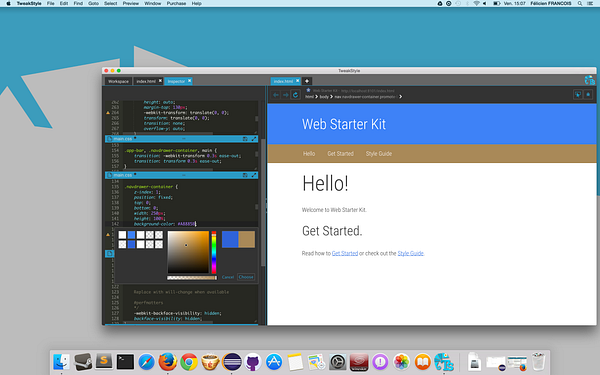Switch to the Workspace tab
600x375 pixels.
(118, 81)
